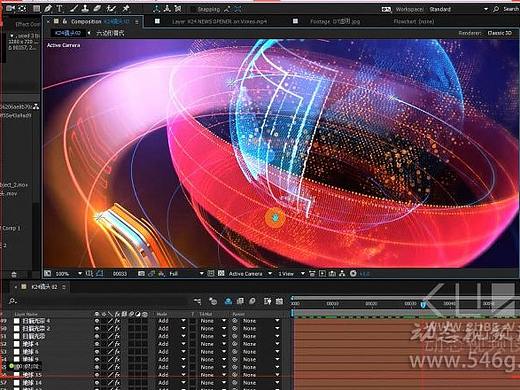The image size is (520, 390).
Task: Open the Fast Previews icon
Action: (322, 274)
